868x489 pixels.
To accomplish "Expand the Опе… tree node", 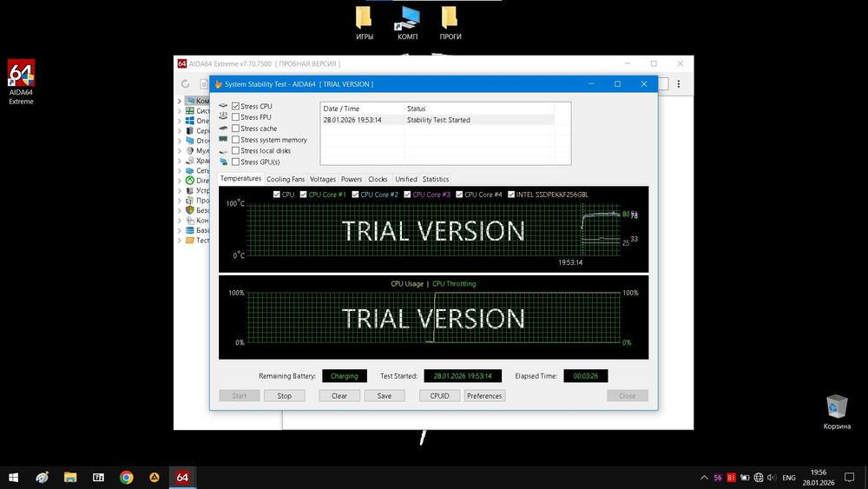I will tap(180, 121).
